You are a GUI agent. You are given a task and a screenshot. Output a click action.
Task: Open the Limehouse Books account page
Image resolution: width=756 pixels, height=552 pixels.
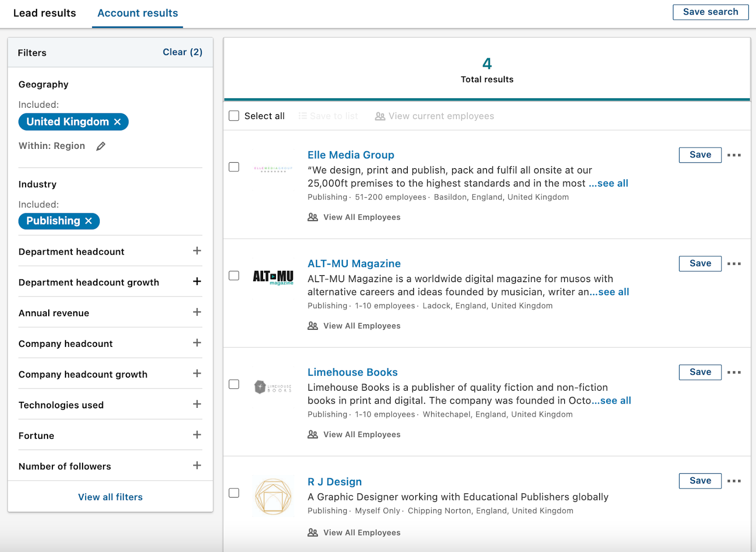(352, 372)
